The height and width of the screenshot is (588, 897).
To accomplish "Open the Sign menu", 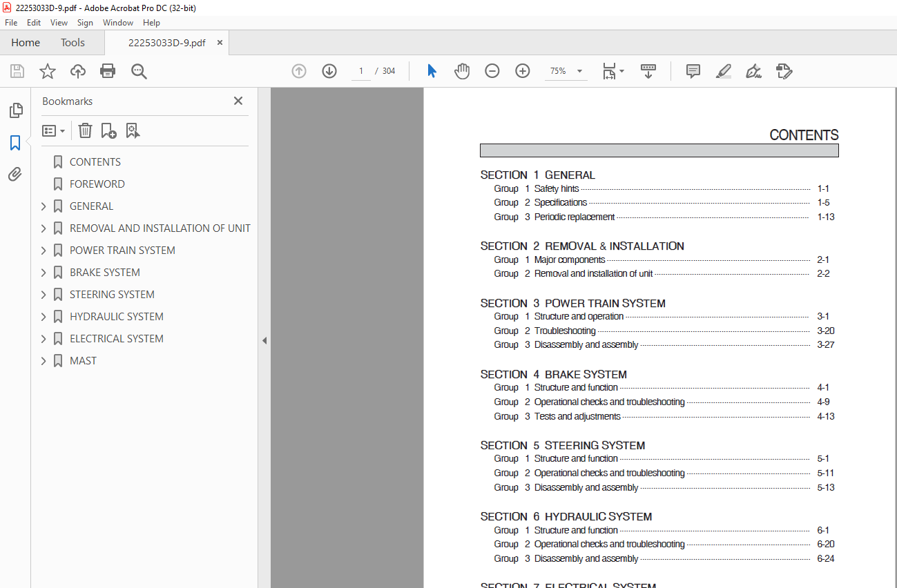I will [x=85, y=23].
